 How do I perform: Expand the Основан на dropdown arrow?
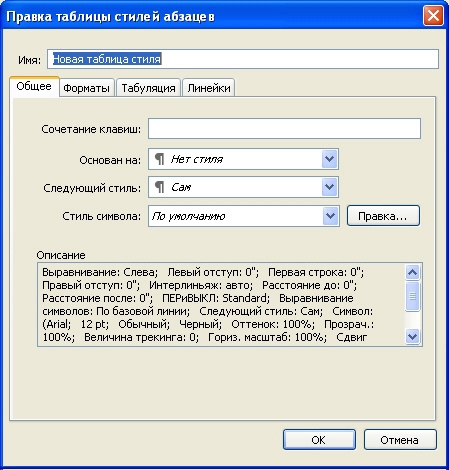coord(330,159)
